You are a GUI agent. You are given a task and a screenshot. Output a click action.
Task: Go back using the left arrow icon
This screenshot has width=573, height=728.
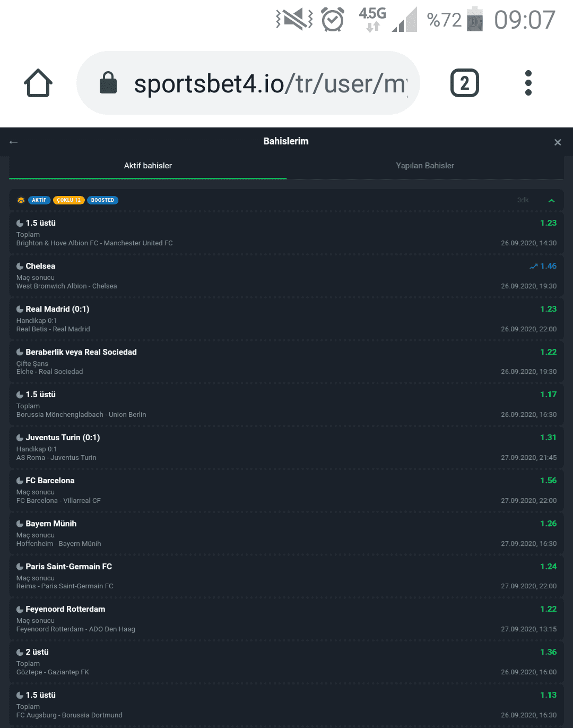14,142
